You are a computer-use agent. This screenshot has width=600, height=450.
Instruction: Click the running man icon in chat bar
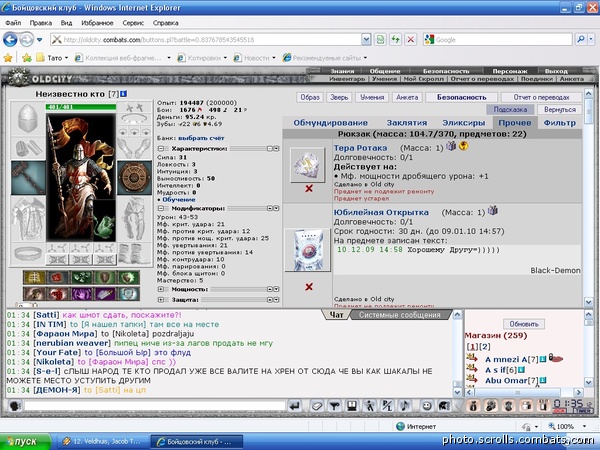click(x=370, y=406)
